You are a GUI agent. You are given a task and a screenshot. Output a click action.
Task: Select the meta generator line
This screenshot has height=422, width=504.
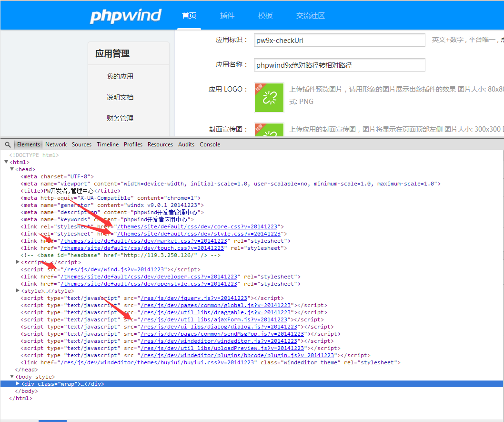click(112, 205)
